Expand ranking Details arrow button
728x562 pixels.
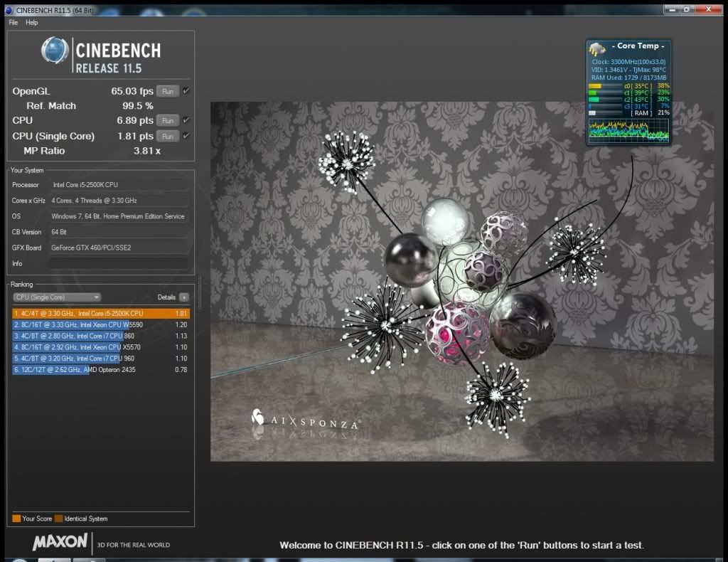184,297
